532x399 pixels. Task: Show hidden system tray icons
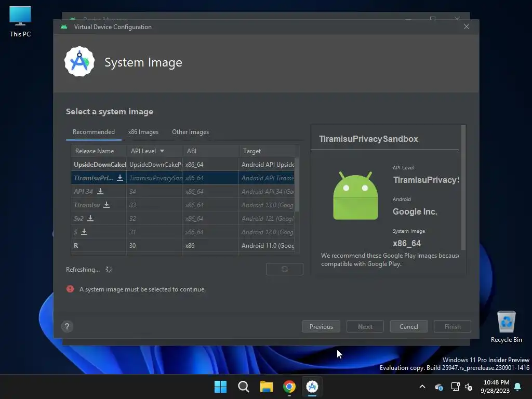point(422,387)
